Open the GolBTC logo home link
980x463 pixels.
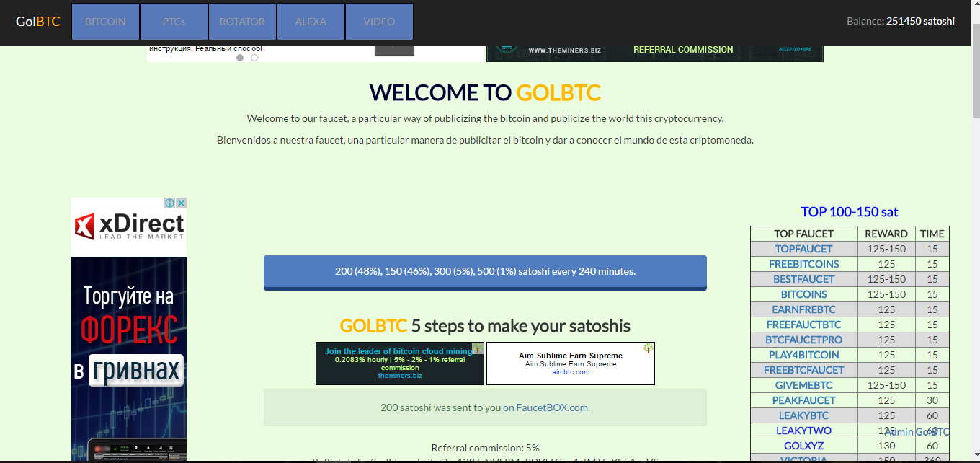(38, 22)
